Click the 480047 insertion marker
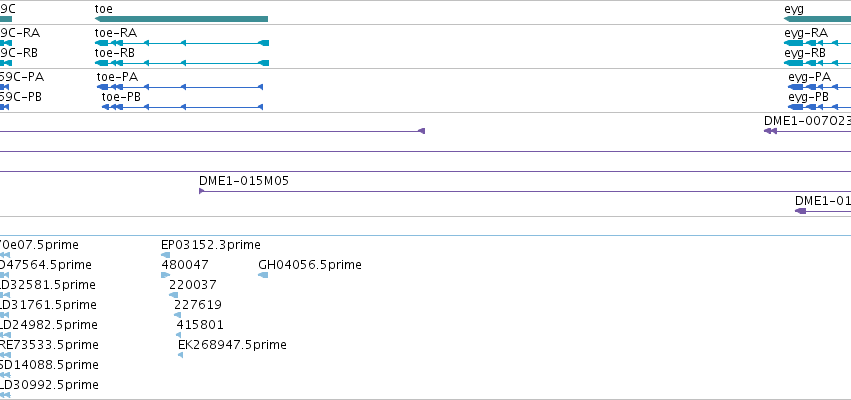The height and width of the screenshot is (400, 851). (x=166, y=275)
